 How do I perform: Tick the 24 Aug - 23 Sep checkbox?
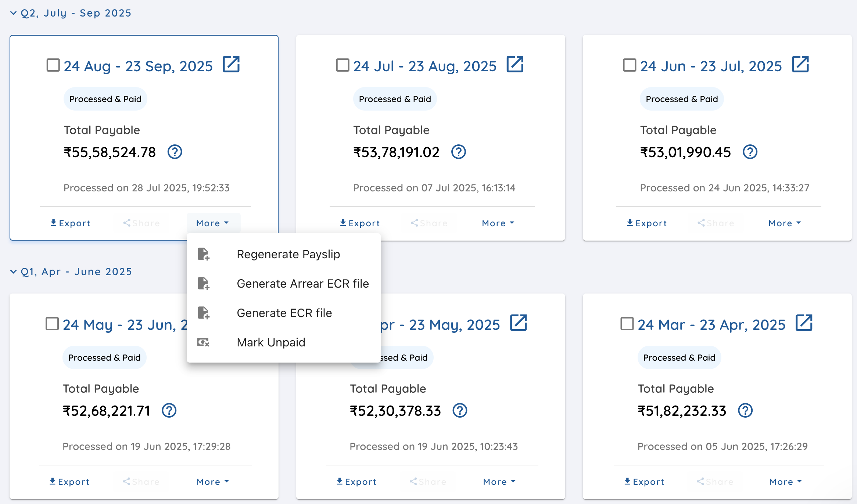53,65
